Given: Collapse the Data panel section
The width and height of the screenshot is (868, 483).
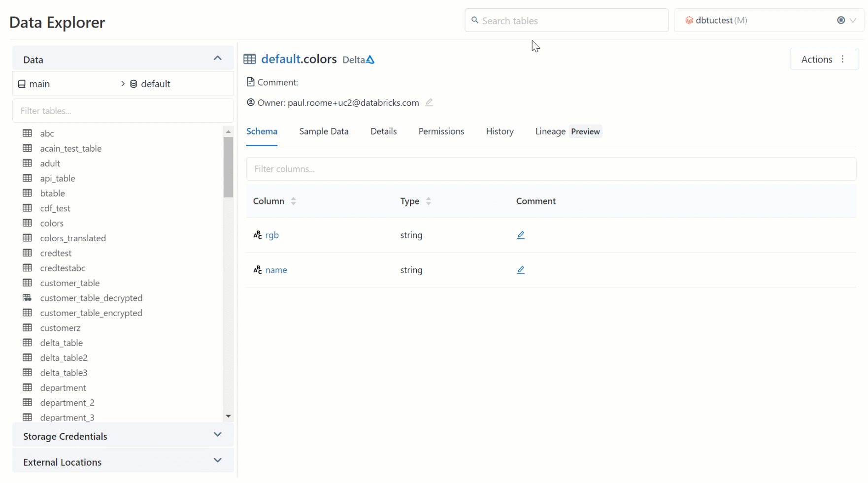Looking at the screenshot, I should (x=217, y=59).
